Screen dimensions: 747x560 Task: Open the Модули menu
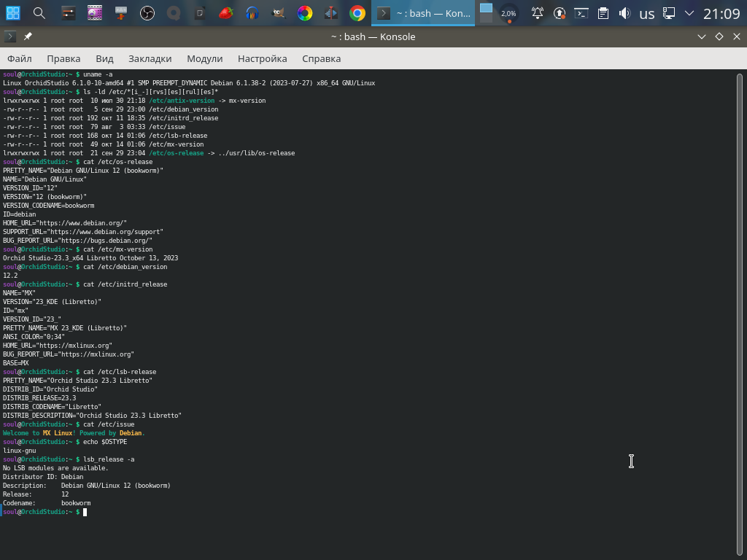[205, 58]
